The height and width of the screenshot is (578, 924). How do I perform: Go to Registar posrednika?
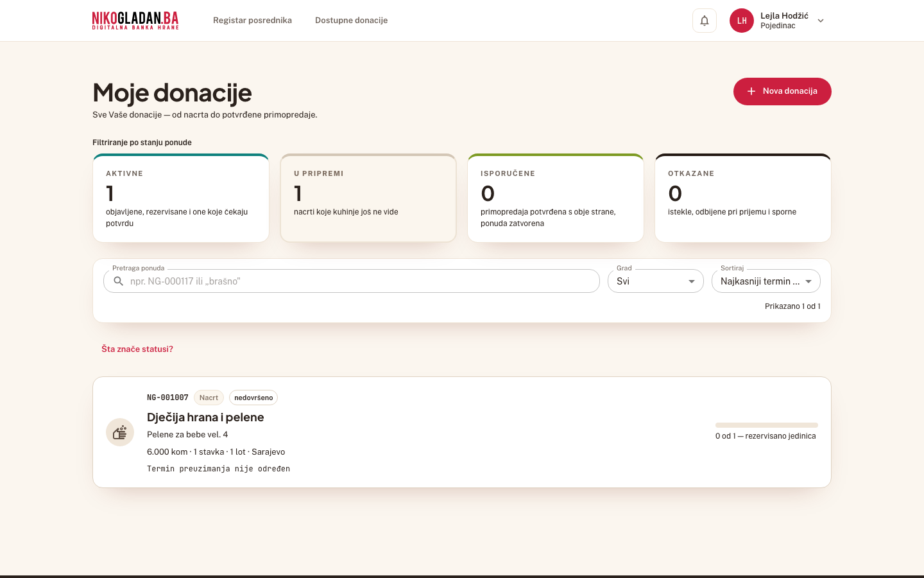tap(252, 21)
